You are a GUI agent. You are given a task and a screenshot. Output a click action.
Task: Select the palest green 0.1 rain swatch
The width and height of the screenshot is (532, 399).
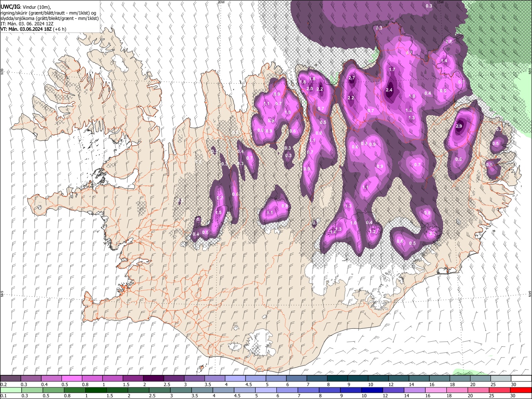[10, 390]
